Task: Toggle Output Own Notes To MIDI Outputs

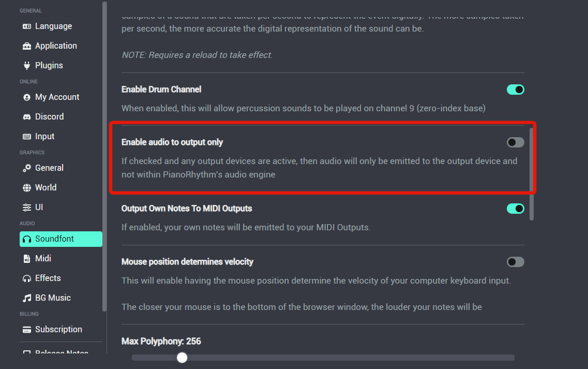Action: pyautogui.click(x=515, y=209)
